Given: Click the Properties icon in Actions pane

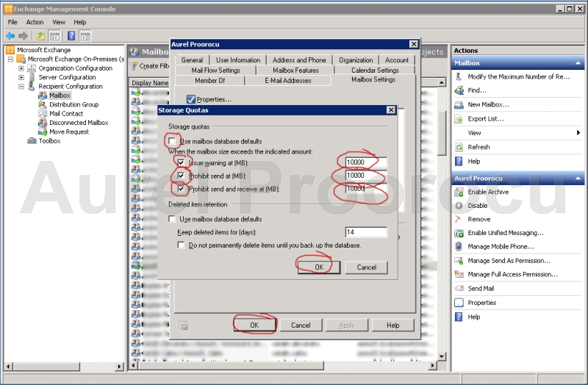Looking at the screenshot, I should [459, 303].
